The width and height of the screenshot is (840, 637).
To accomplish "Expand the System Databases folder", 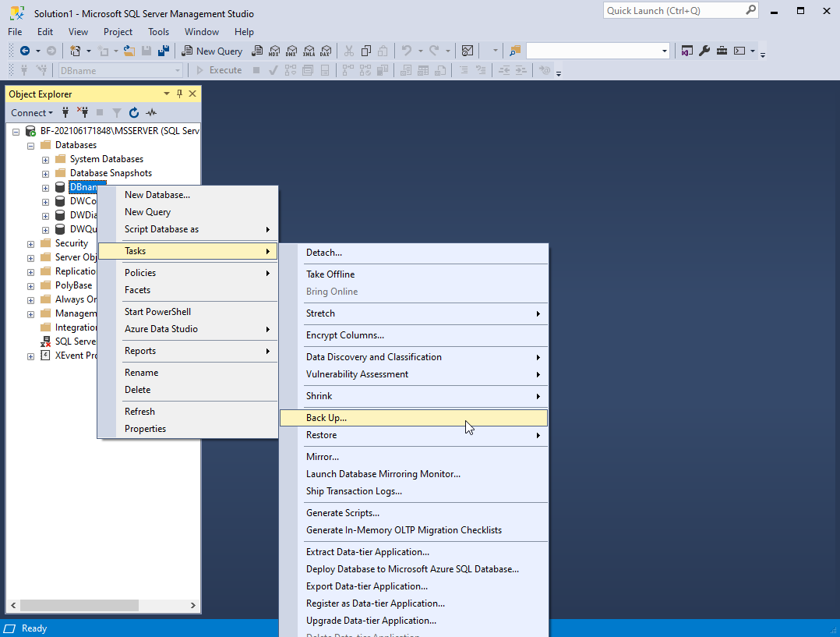I will pyautogui.click(x=46, y=160).
